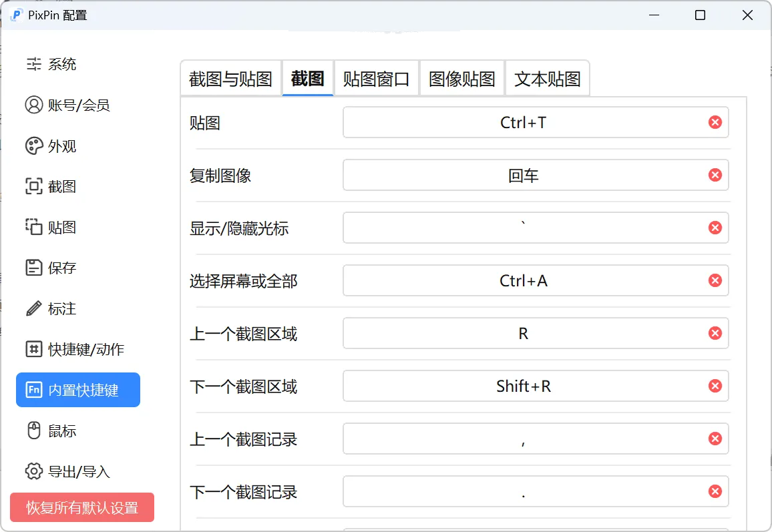Clear the 复制图像 回车 shortcut
Screen dimensions: 772x532
pyautogui.click(x=715, y=175)
